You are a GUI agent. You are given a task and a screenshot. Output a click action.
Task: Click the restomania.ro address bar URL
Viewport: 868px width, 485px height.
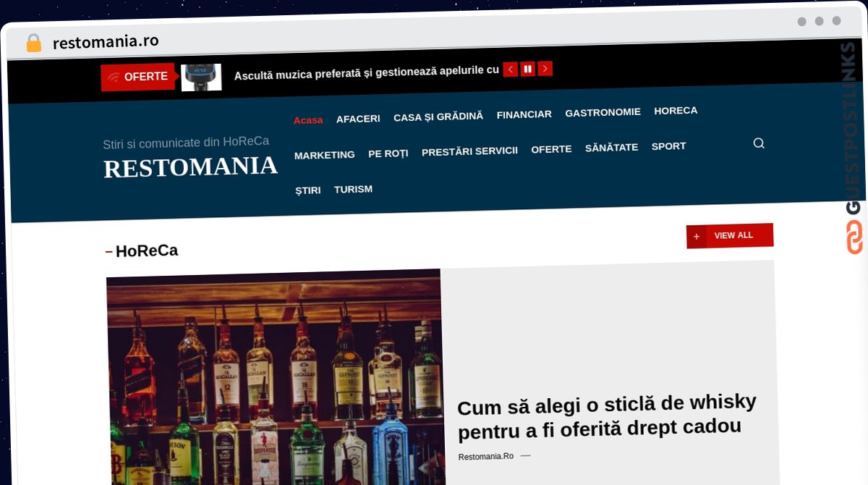click(106, 42)
